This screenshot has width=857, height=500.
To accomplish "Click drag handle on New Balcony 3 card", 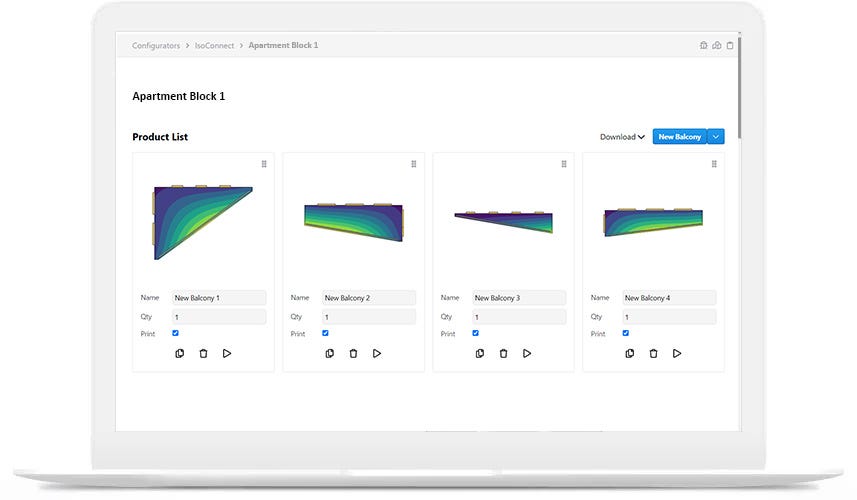I will [564, 164].
